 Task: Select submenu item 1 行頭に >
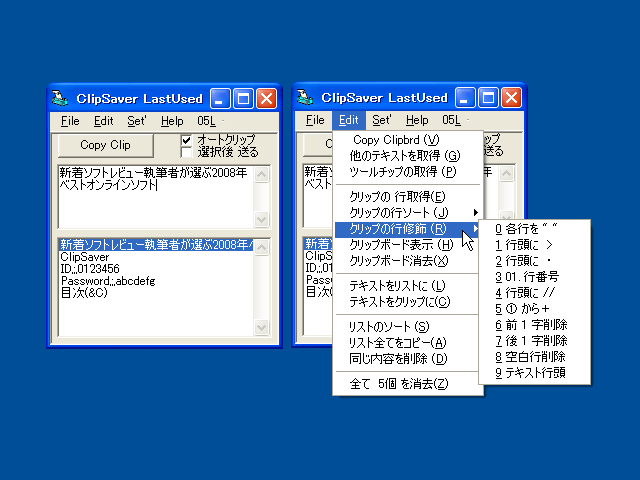534,244
